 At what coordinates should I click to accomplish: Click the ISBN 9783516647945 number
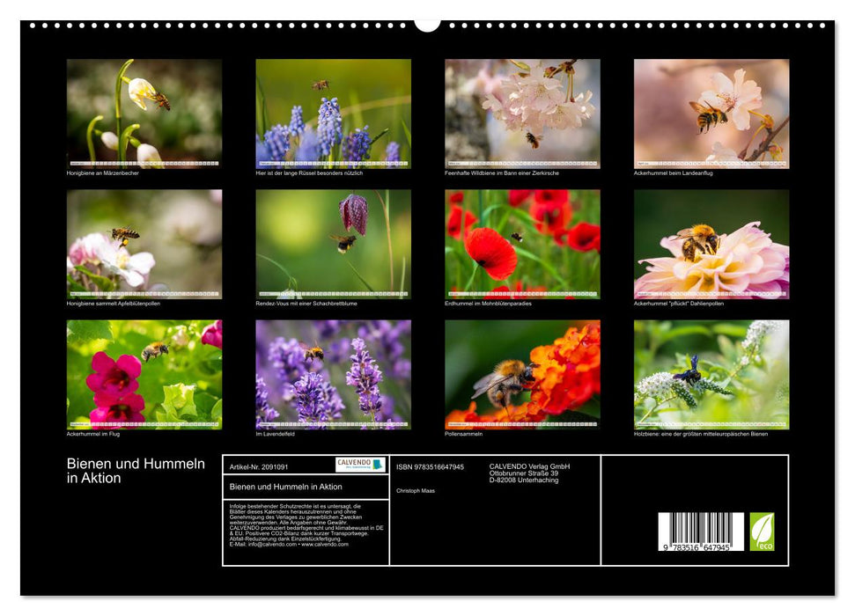pos(431,466)
